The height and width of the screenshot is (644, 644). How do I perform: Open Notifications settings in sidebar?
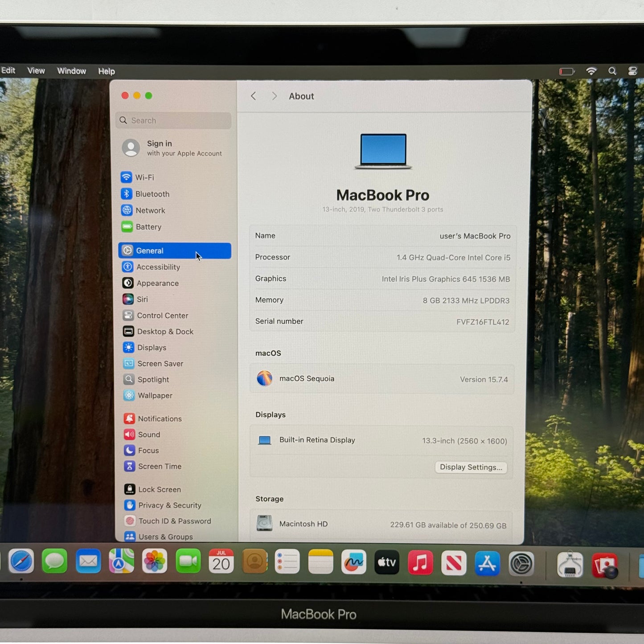coord(174,418)
